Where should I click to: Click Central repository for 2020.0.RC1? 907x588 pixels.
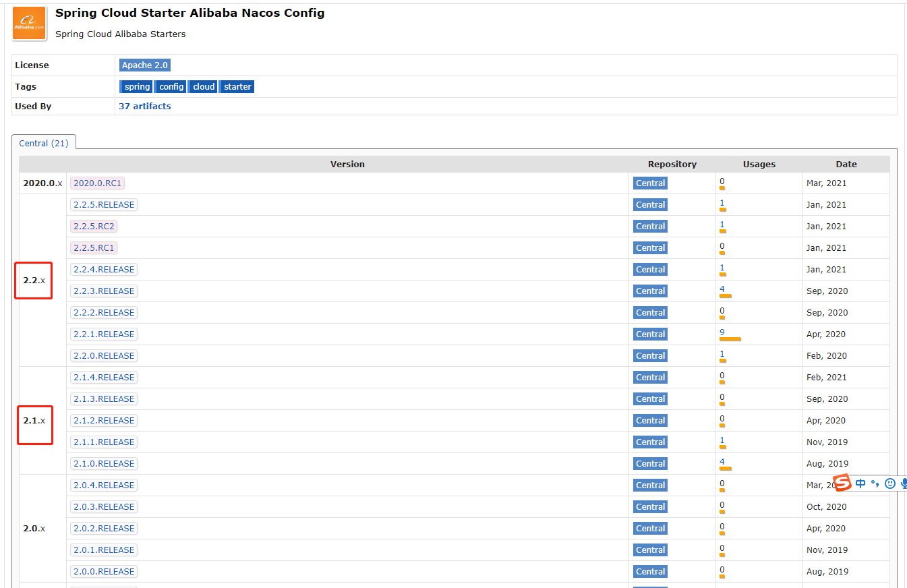point(650,183)
